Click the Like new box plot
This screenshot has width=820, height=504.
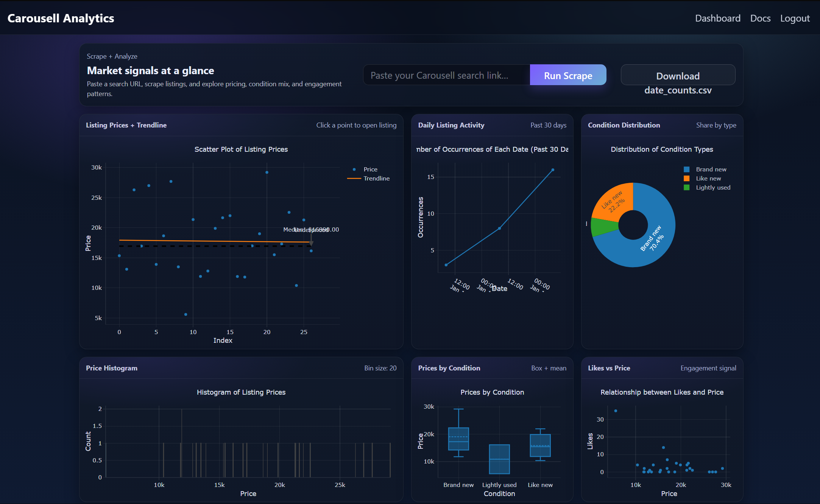tap(540, 445)
